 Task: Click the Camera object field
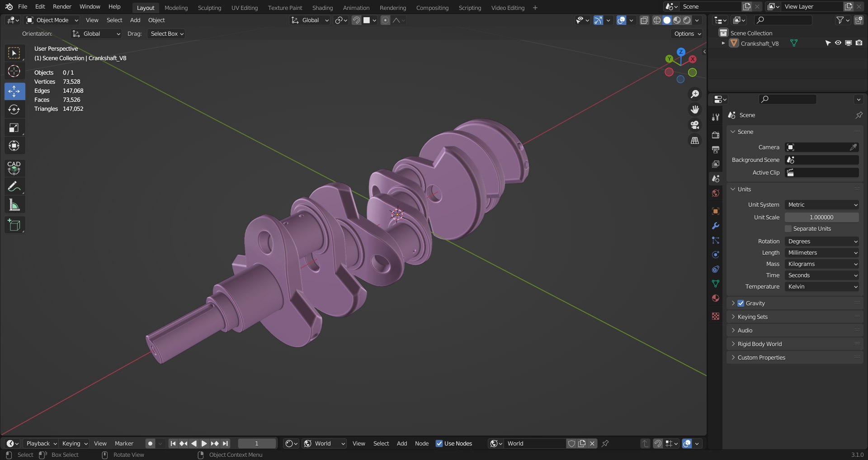pos(821,147)
